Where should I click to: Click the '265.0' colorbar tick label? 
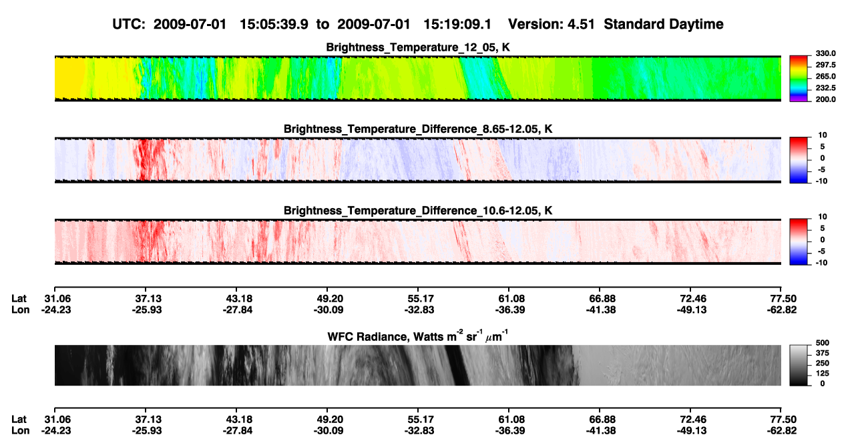pos(826,77)
